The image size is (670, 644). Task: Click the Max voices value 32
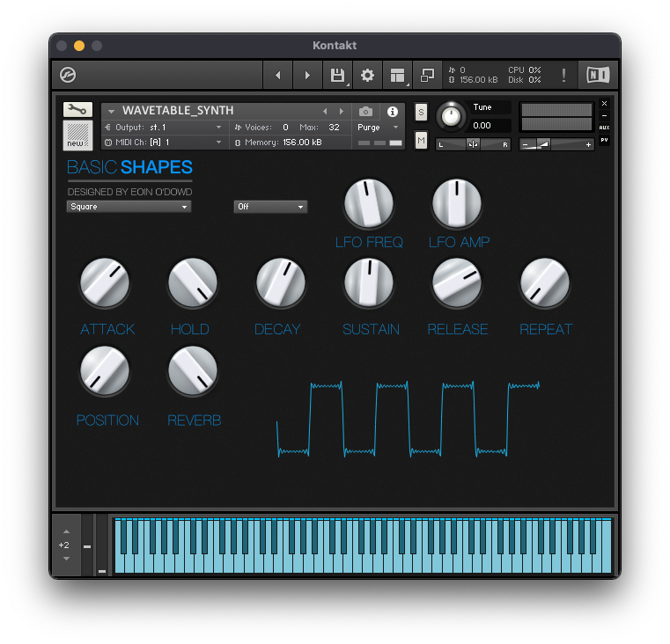pos(334,128)
